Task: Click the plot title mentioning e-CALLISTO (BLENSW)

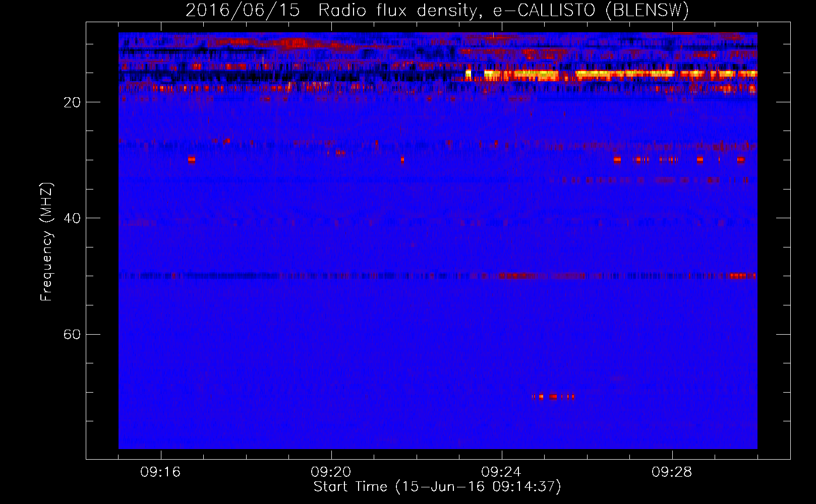Action: pyautogui.click(x=437, y=10)
